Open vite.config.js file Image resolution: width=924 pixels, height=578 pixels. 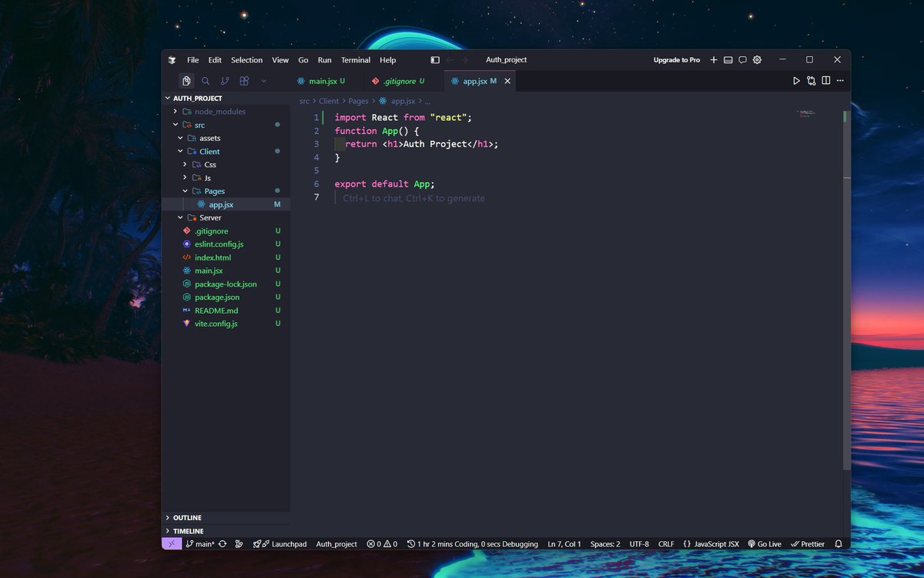tap(226, 324)
